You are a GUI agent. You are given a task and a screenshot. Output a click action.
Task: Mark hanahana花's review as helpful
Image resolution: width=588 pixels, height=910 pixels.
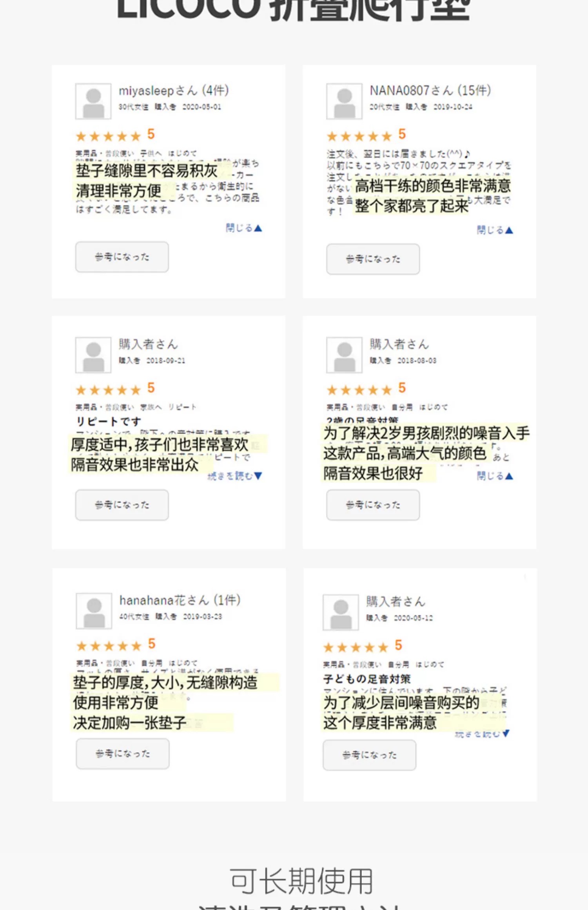123,754
